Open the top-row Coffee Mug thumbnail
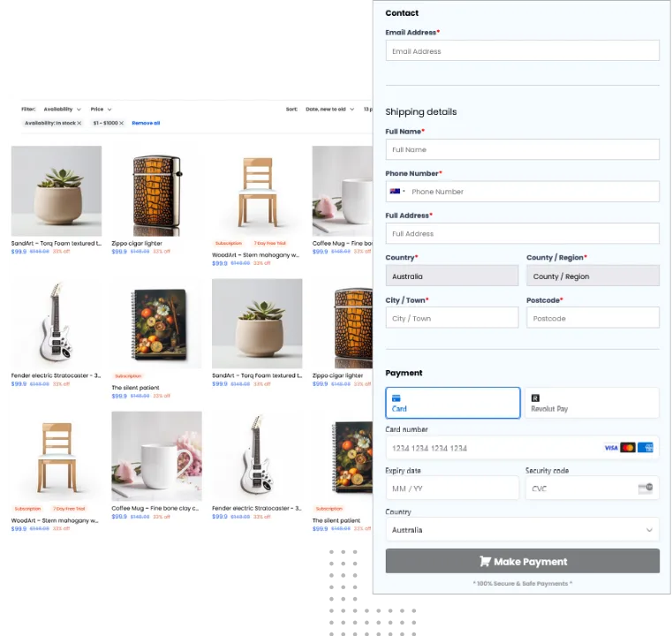The image size is (672, 636). pos(342,191)
